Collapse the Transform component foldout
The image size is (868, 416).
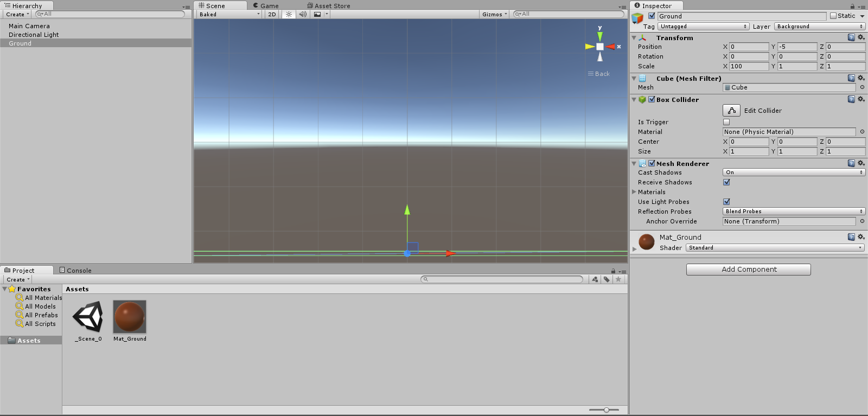634,38
